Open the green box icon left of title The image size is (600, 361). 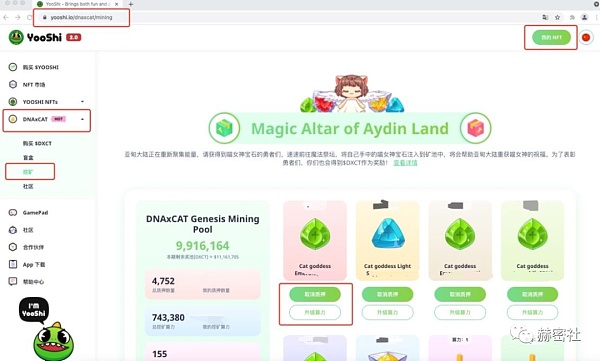pos(224,128)
